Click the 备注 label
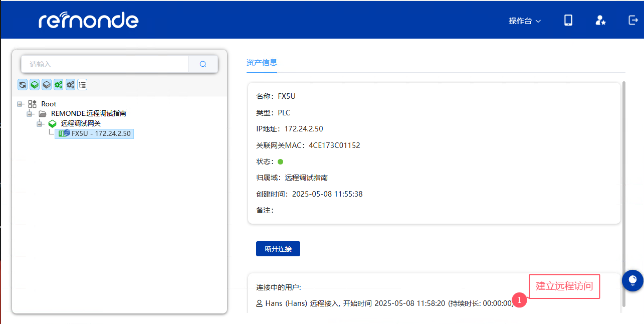644x324 pixels. [265, 210]
